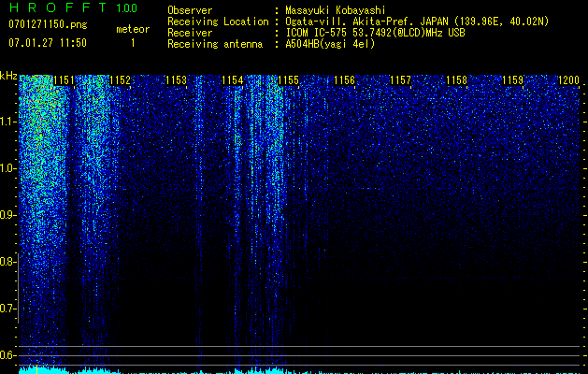Select the observer name Masayuki Kobayashi
Screen dimensions: 588x374
(336, 10)
